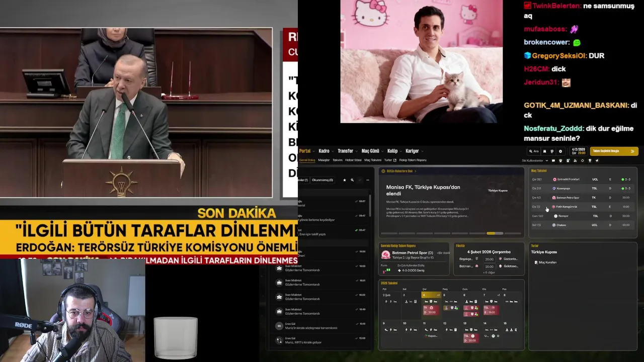Click the magnifier search icon in the inbox toolbar

tap(352, 180)
